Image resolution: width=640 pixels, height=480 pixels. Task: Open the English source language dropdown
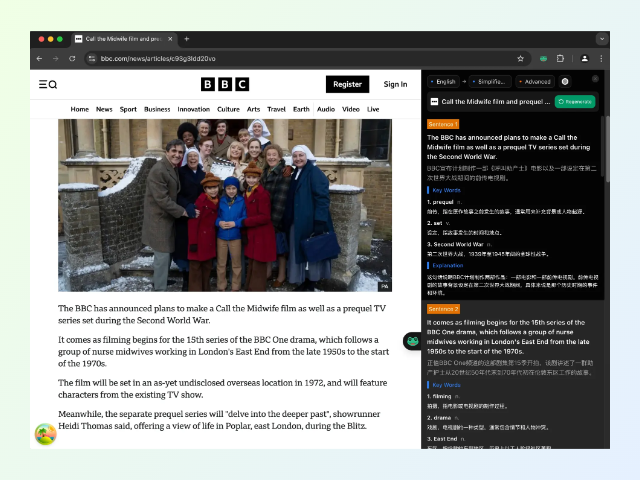pyautogui.click(x=443, y=82)
